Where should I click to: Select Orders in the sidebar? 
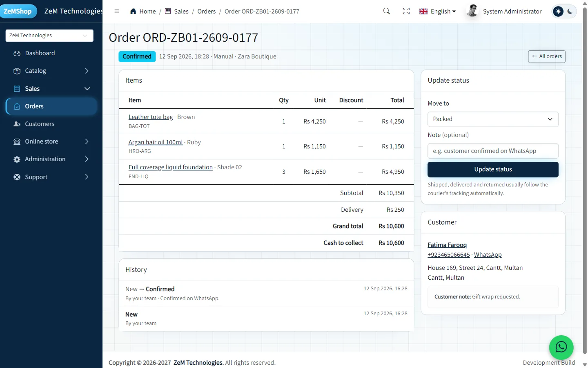pyautogui.click(x=51, y=106)
